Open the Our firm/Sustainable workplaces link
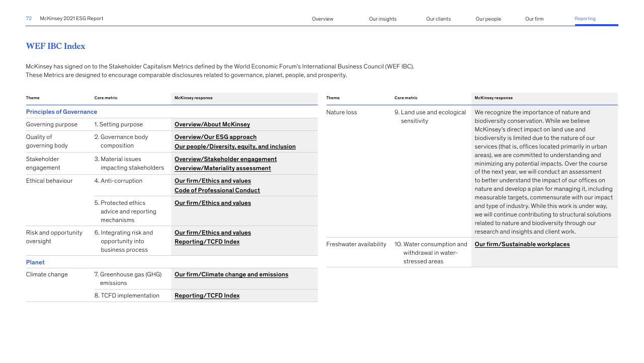Image resolution: width=644 pixels, height=363 pixels. point(522,244)
